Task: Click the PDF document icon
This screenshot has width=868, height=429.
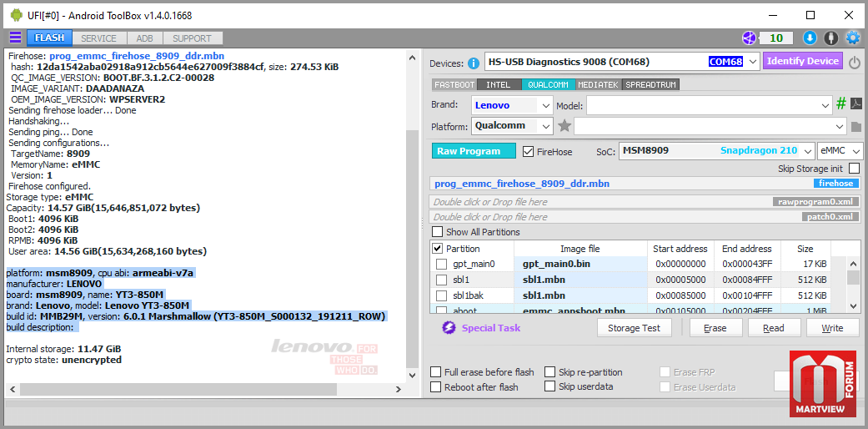Action: [x=855, y=104]
